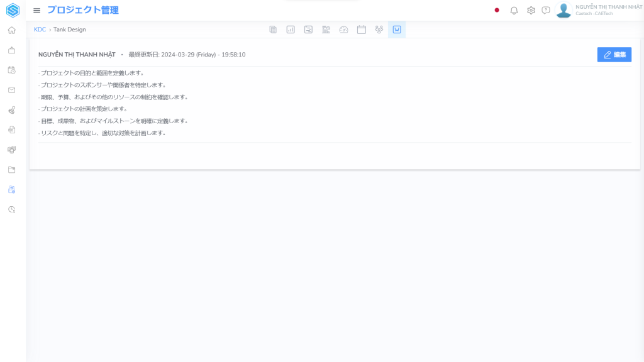Click the folder icon in left sidebar
The width and height of the screenshot is (644, 362).
click(12, 170)
